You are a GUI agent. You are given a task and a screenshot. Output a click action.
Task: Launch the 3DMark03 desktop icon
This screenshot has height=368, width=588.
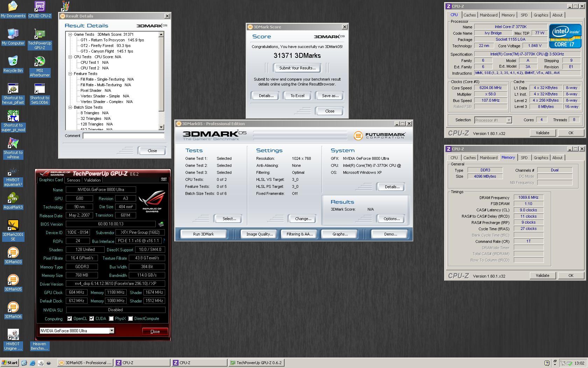(x=13, y=255)
